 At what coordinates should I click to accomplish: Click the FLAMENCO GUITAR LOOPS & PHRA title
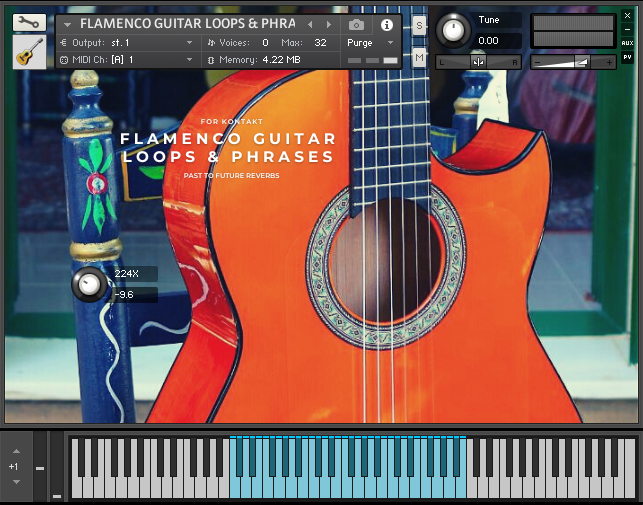[187, 24]
